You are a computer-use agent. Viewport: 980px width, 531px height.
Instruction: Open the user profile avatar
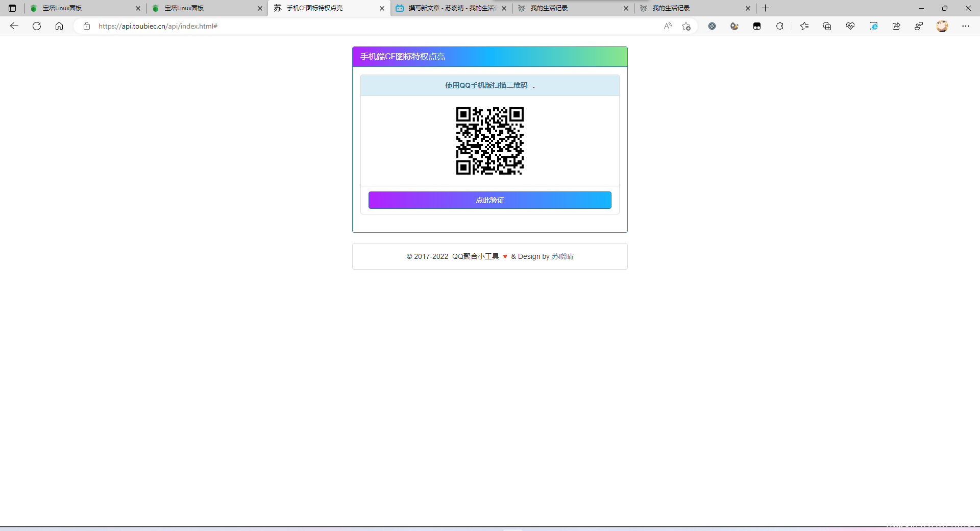942,26
